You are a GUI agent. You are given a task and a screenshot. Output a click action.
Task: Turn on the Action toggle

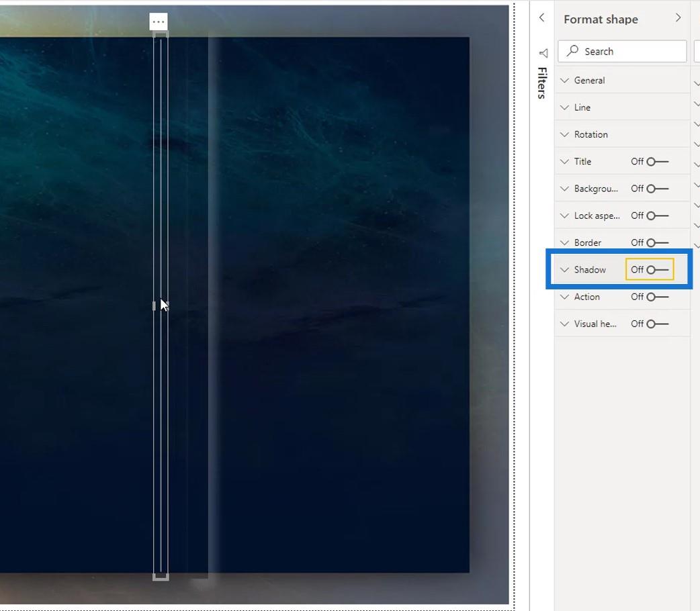[x=657, y=297]
